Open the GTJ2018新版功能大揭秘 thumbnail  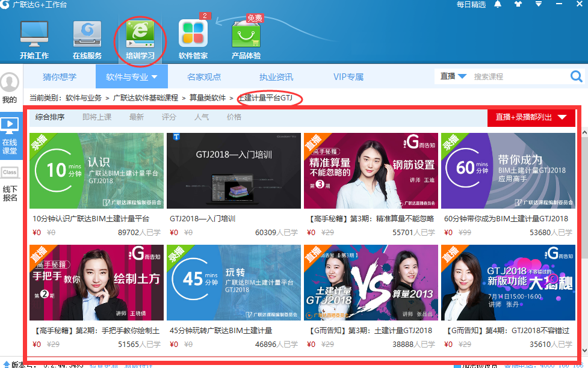pos(508,283)
